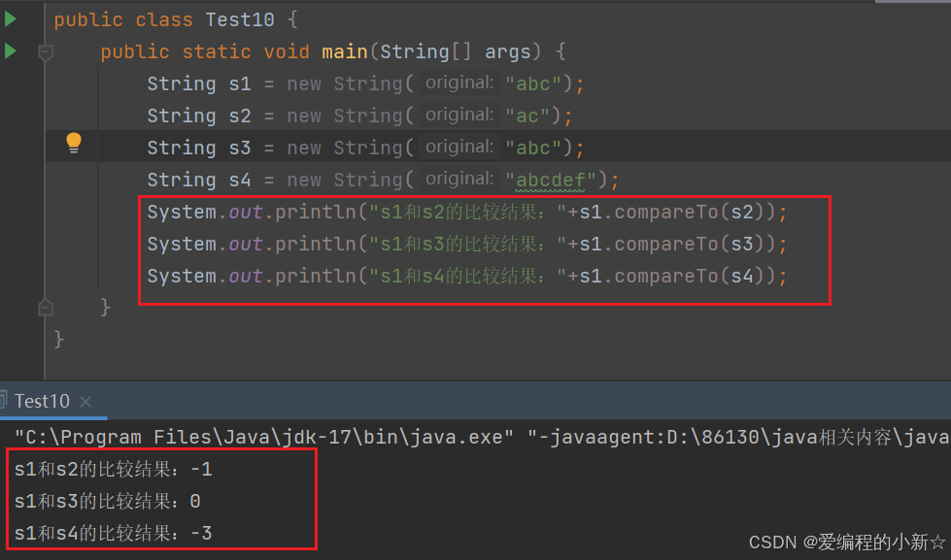This screenshot has height=560, width=951.
Task: Switch to Test10 run tab
Action: 41,401
